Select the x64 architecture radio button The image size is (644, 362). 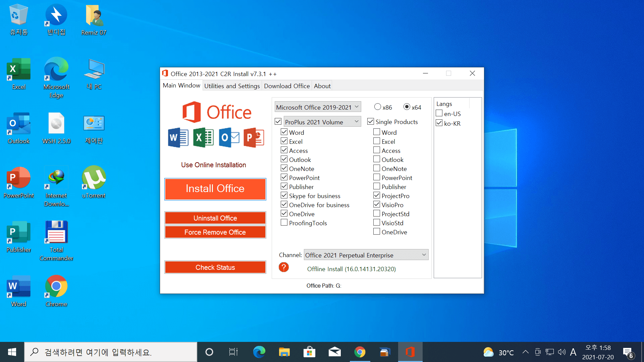click(x=407, y=107)
